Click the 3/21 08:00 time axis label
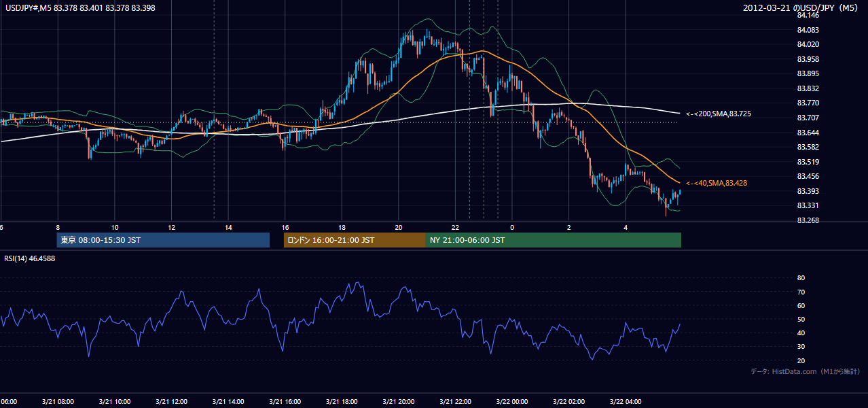 coord(58,401)
